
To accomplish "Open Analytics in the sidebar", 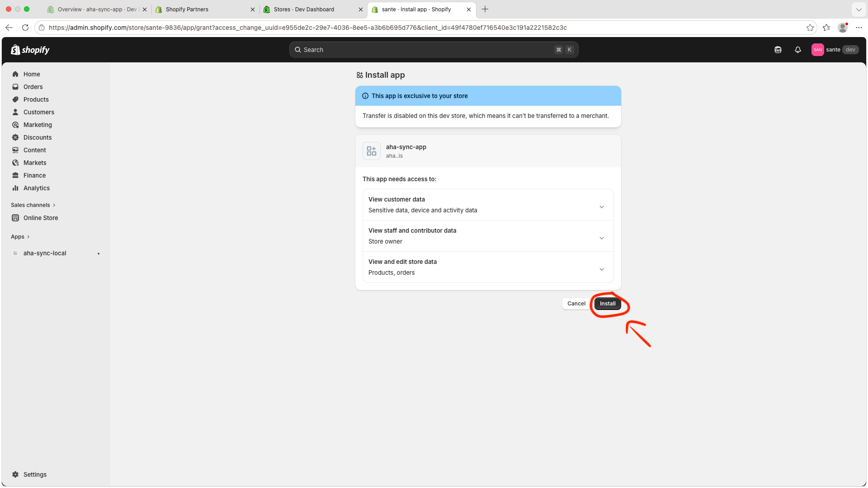I will 37,188.
